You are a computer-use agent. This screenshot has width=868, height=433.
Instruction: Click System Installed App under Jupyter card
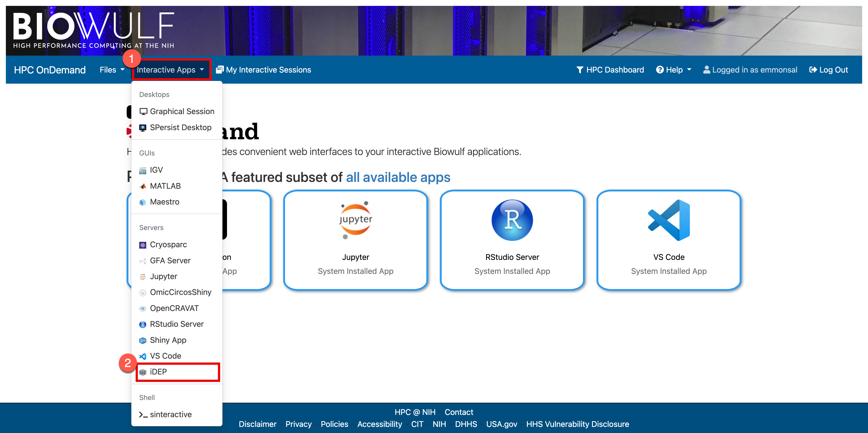[x=356, y=271]
